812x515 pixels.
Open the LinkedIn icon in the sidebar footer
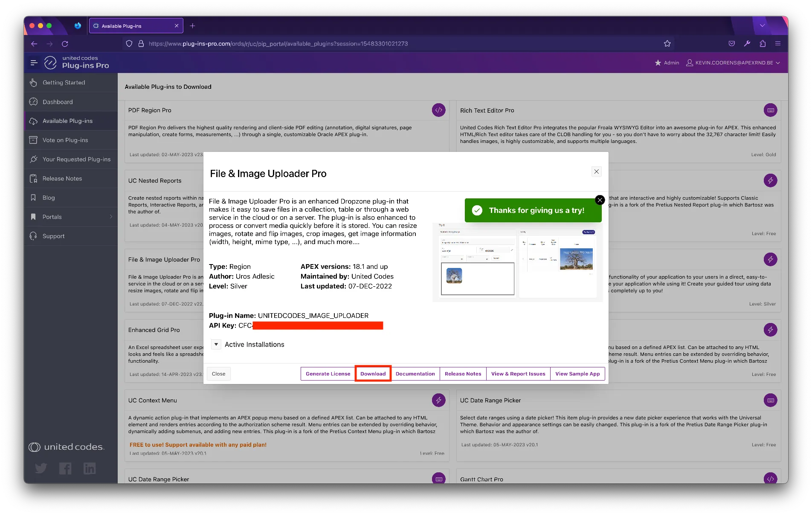click(90, 468)
